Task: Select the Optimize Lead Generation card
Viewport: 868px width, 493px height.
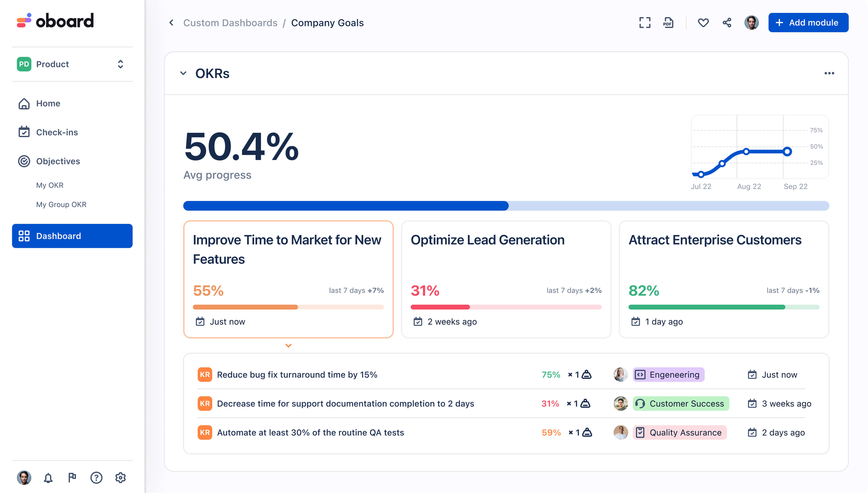Action: (506, 279)
